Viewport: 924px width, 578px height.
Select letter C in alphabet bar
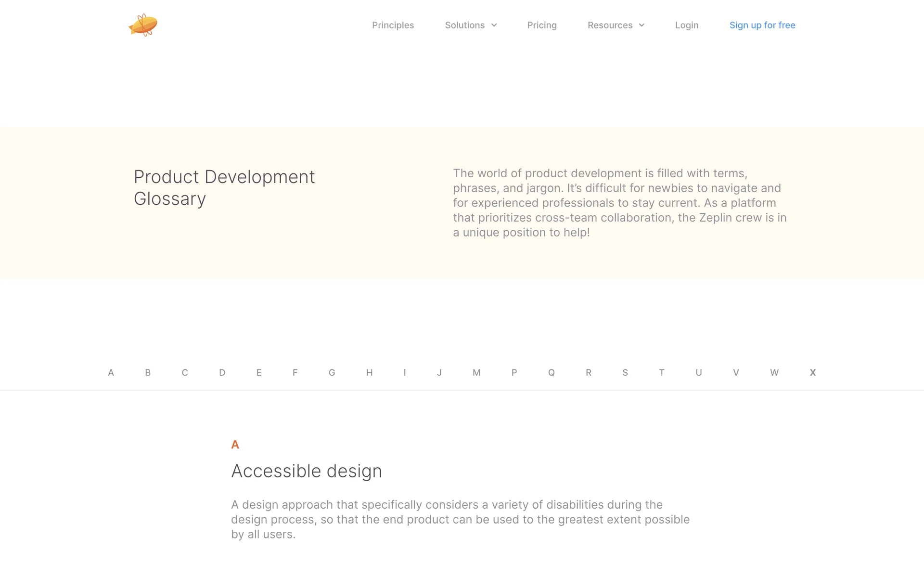(185, 372)
